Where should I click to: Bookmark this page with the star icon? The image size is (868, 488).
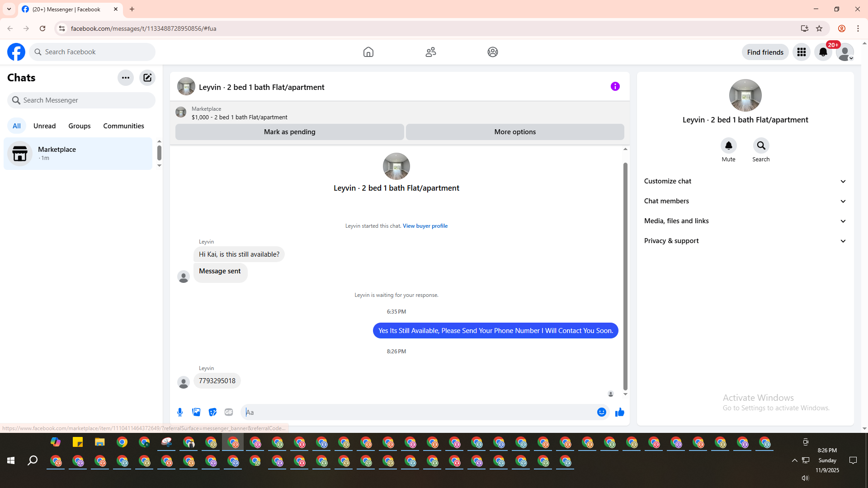[819, 28]
